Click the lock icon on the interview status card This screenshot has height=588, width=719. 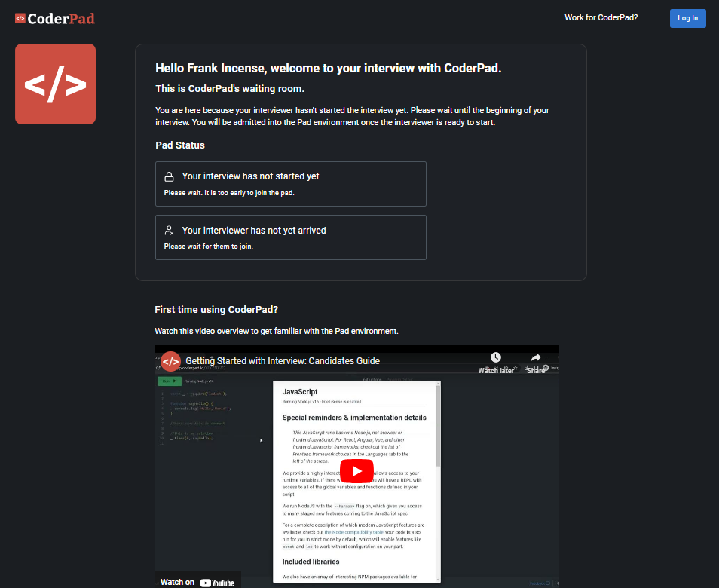click(170, 176)
